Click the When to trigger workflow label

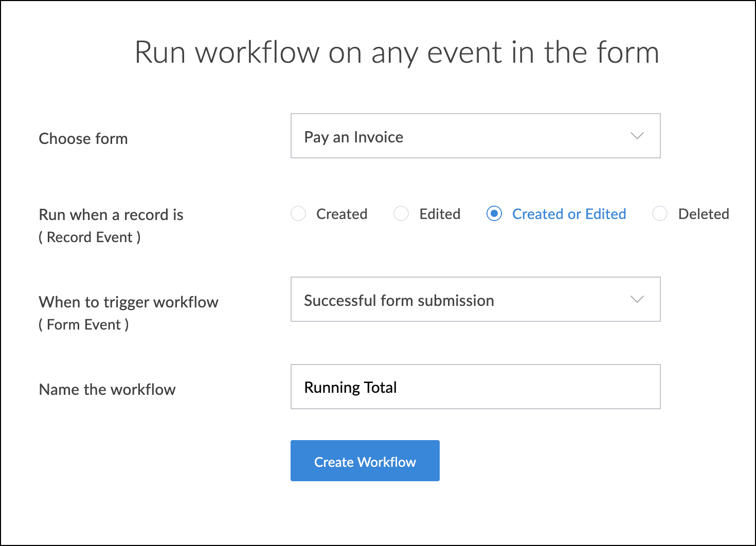(x=129, y=302)
